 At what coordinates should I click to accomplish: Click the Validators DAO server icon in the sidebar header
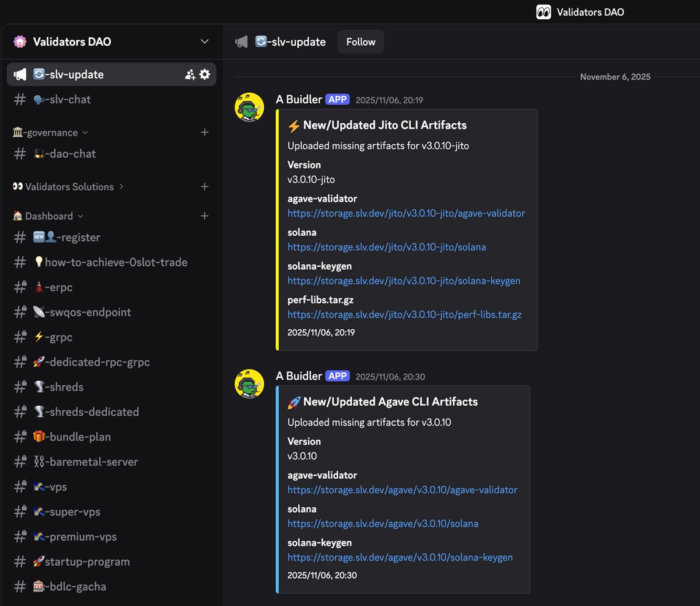[20, 41]
